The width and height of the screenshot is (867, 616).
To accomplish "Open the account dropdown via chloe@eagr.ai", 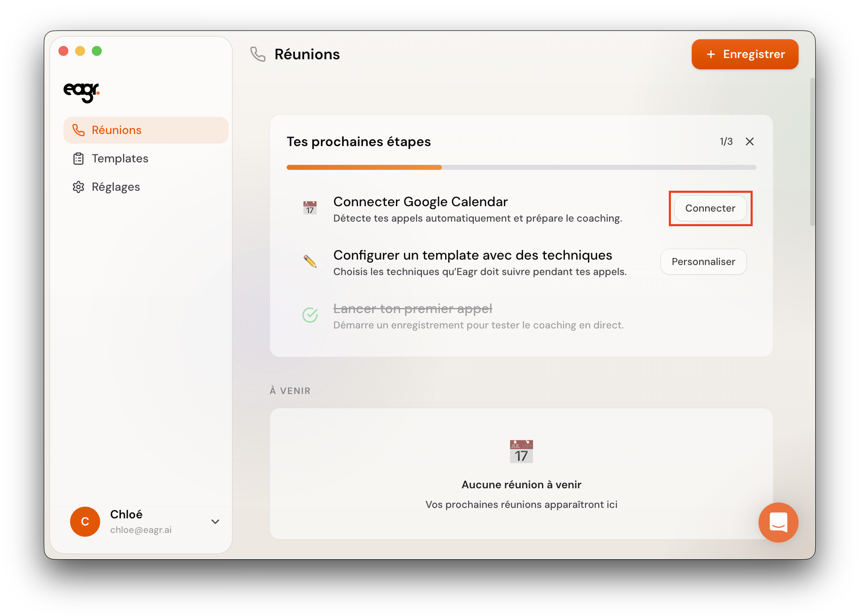I will (141, 530).
